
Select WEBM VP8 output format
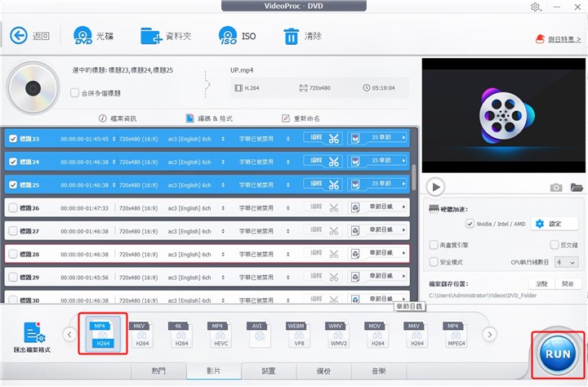point(299,334)
